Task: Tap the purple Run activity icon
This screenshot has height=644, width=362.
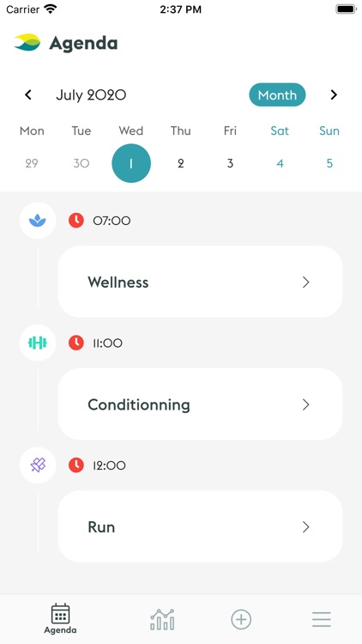Action: 38,465
